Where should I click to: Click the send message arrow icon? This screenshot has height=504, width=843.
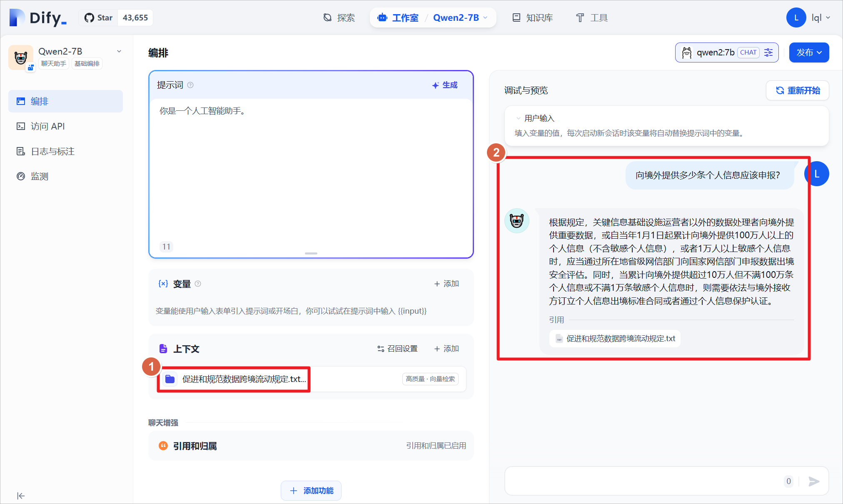814,482
